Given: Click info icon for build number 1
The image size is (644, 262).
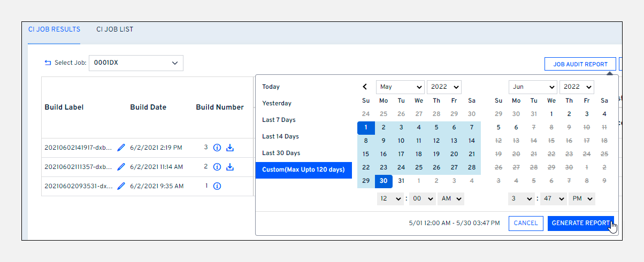Looking at the screenshot, I should (217, 186).
